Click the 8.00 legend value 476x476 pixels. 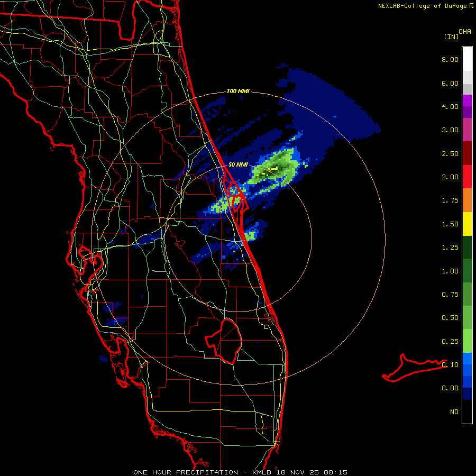pyautogui.click(x=450, y=59)
